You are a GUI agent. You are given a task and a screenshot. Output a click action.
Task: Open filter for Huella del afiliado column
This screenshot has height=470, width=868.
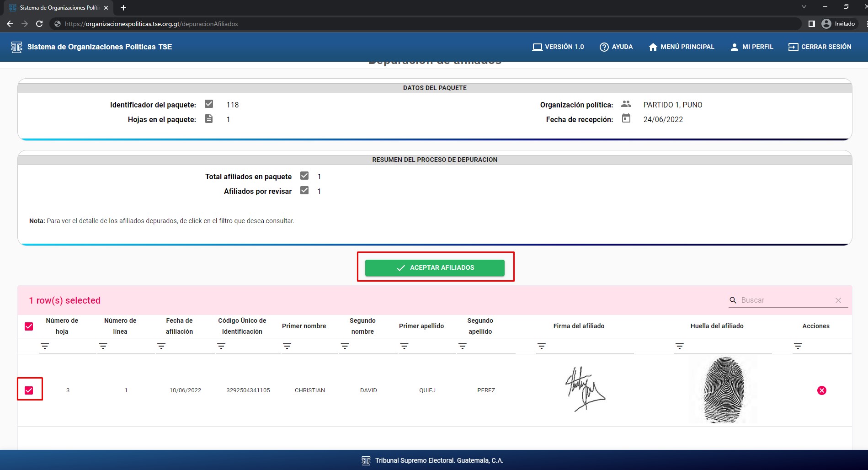680,346
